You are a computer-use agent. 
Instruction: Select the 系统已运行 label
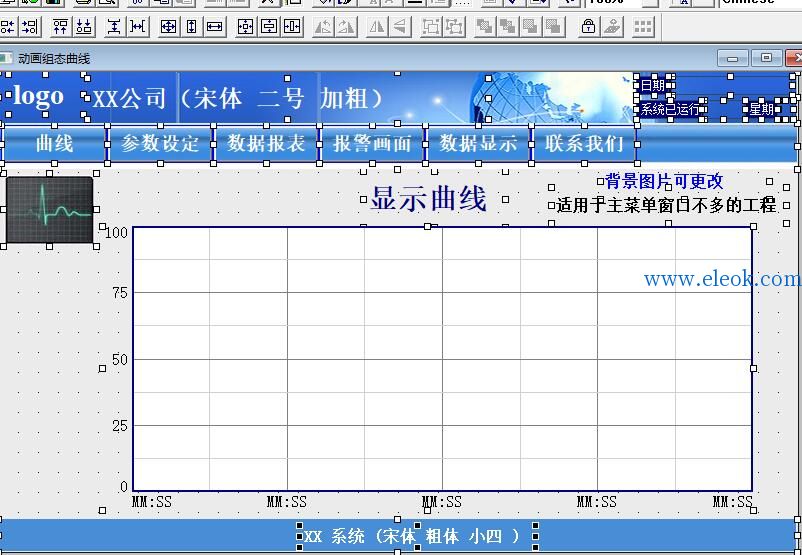670,109
